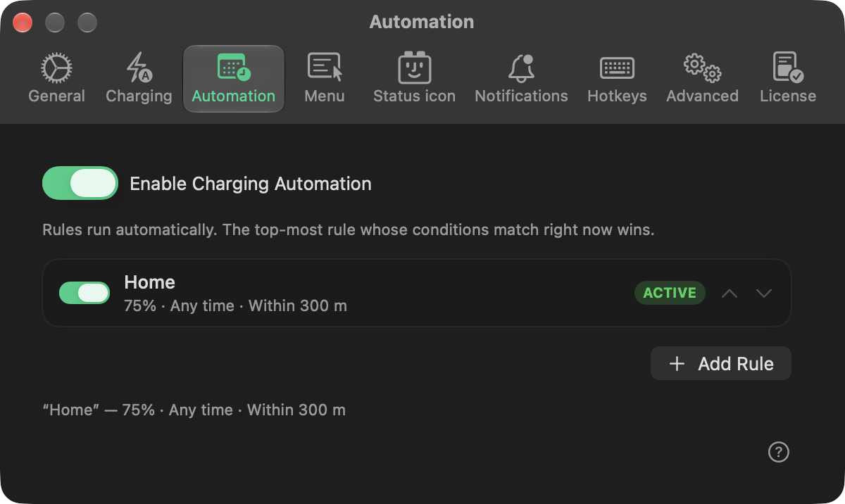
Task: Click rule details '75% · Any time · Within 300 m'
Action: pyautogui.click(x=235, y=306)
